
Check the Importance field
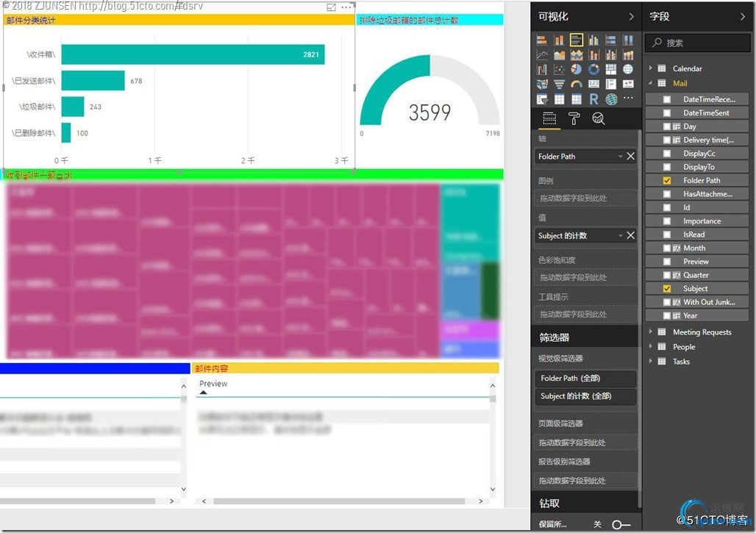click(x=667, y=221)
